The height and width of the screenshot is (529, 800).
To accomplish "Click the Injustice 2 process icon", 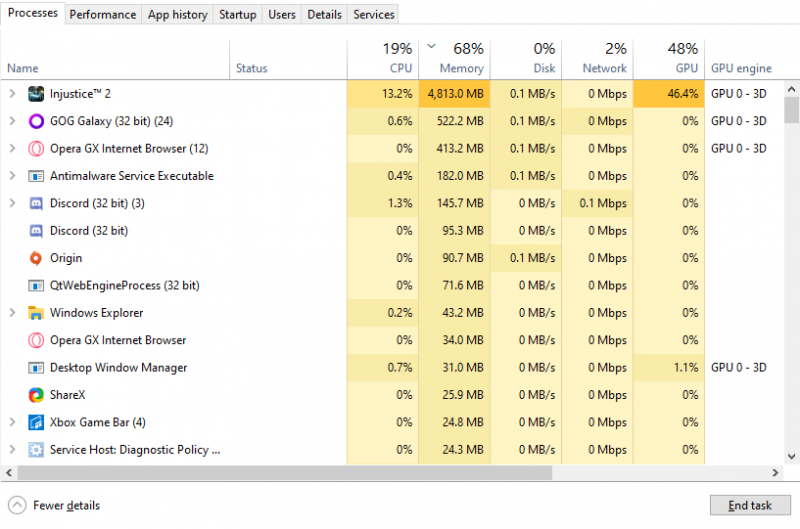I will coord(36,94).
